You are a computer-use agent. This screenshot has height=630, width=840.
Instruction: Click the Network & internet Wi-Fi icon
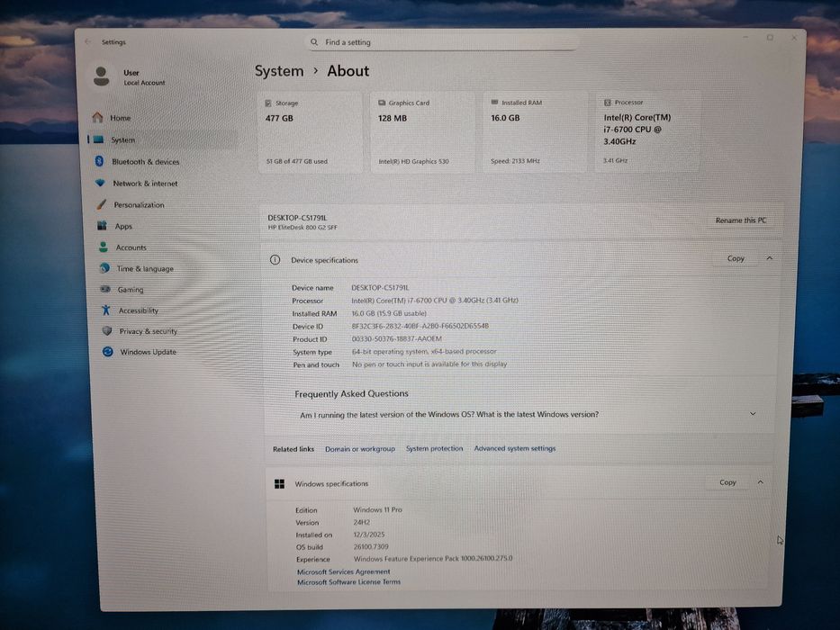point(100,183)
